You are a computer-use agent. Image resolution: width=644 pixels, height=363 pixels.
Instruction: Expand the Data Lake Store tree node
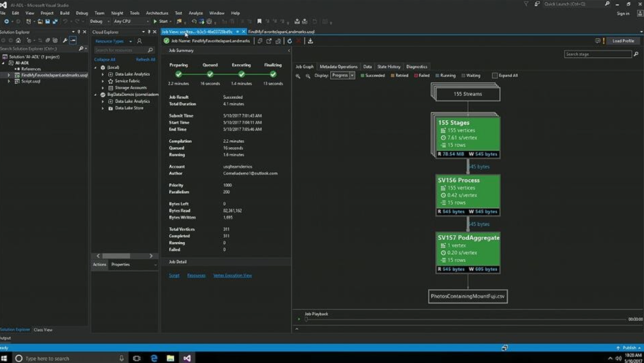point(103,108)
